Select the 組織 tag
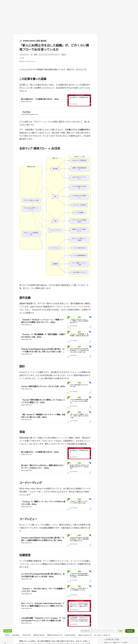The width and height of the screenshot is (138, 644). [35, 55]
